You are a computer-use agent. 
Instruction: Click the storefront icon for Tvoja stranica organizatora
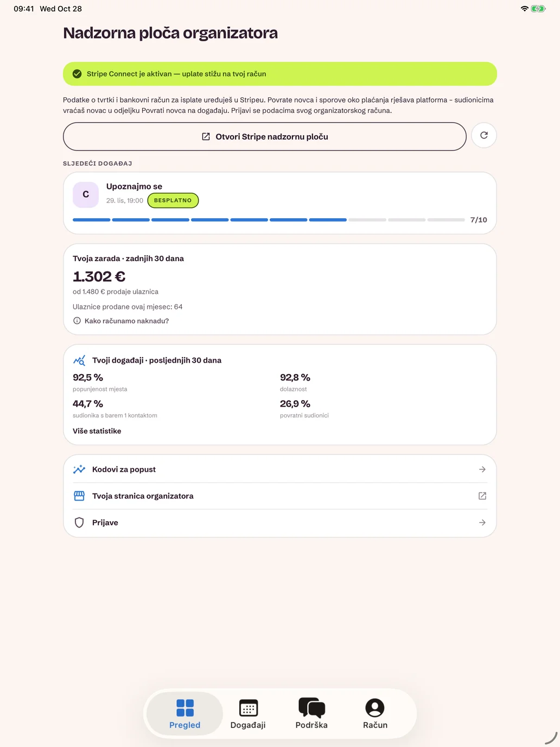click(79, 496)
